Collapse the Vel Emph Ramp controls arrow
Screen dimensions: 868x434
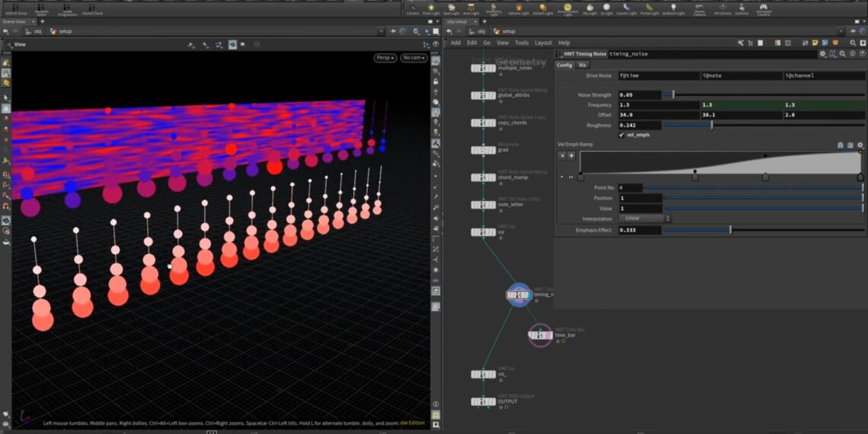pyautogui.click(x=563, y=177)
